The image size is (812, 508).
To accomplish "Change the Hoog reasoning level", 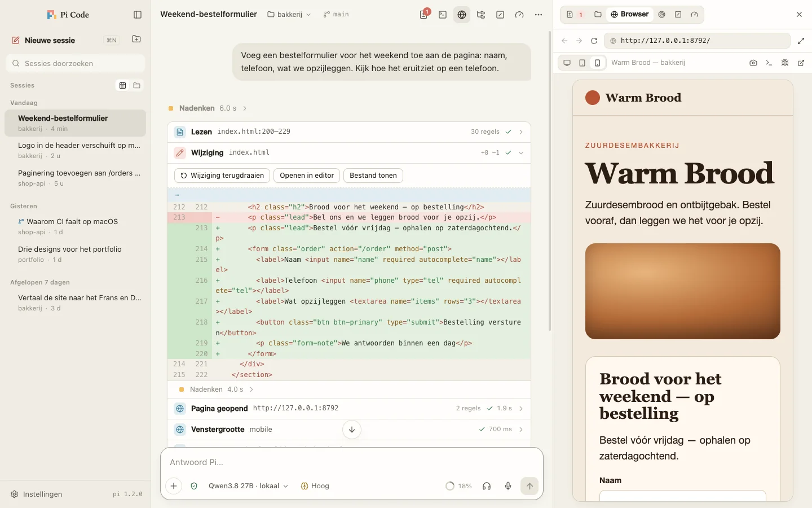I will pyautogui.click(x=315, y=486).
